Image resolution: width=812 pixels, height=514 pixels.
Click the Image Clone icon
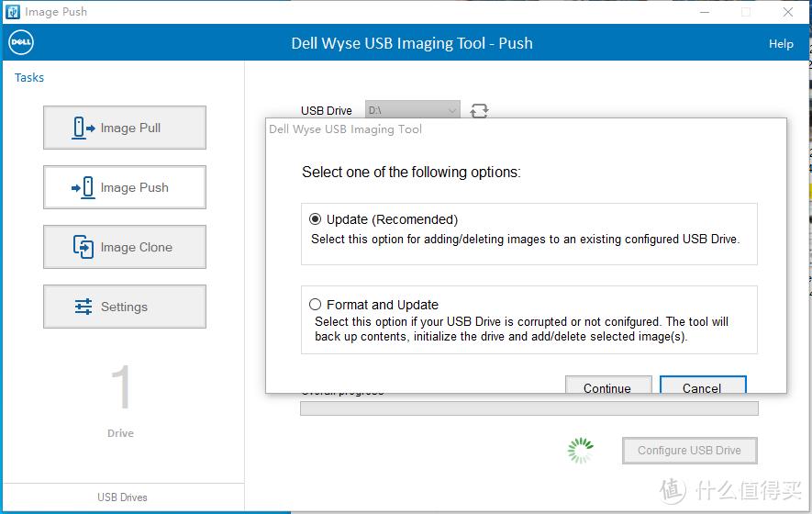[83, 247]
